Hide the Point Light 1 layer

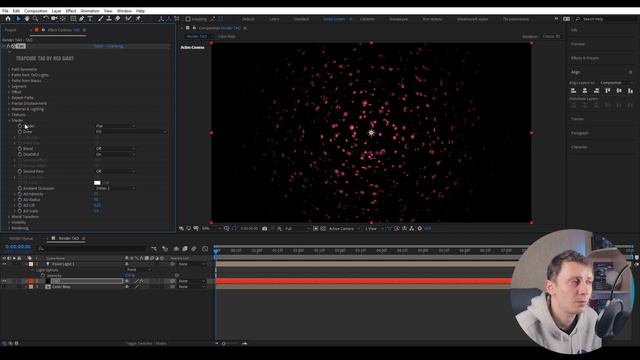4,264
